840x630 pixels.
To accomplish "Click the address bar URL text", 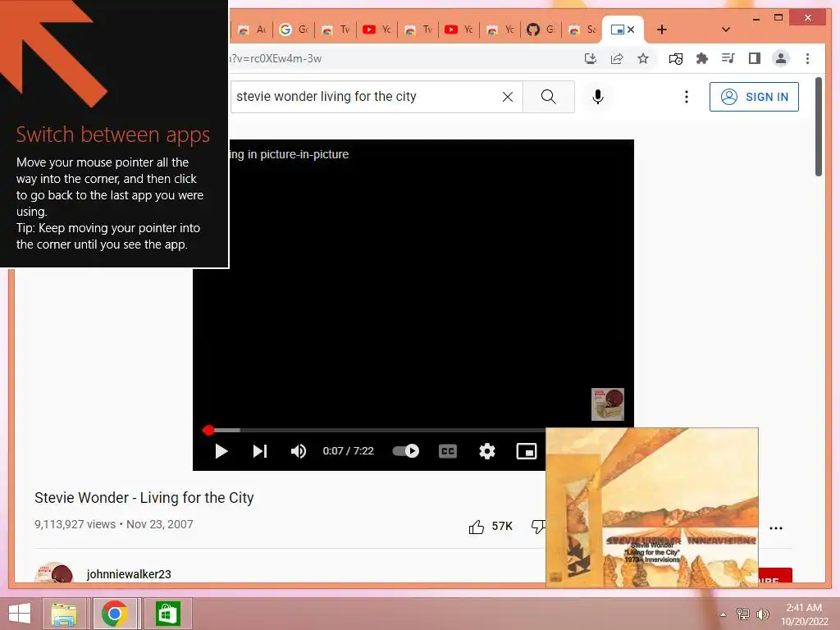I will click(x=276, y=58).
